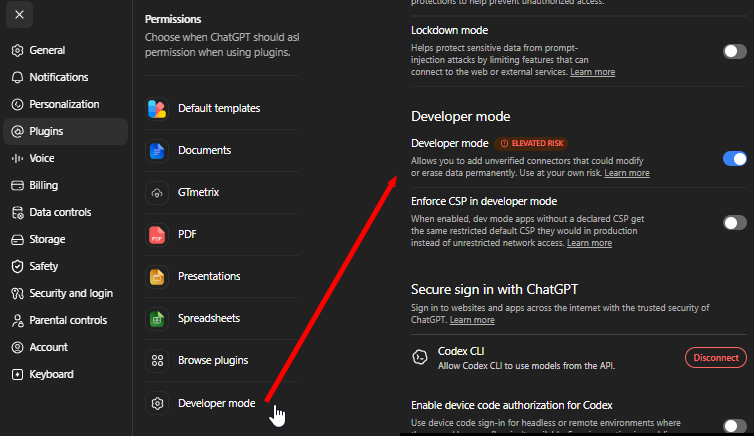Click the Codex CLI terminal icon
The height and width of the screenshot is (436, 754).
(x=420, y=357)
